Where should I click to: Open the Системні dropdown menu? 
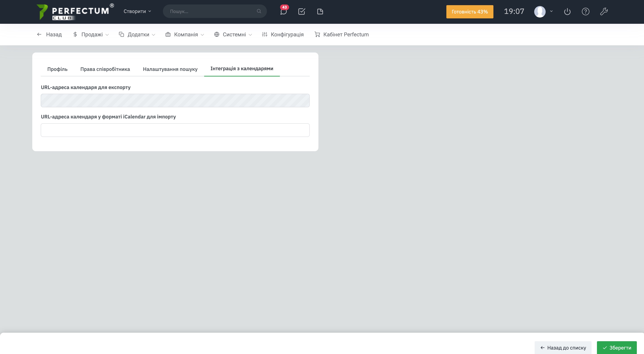(x=233, y=35)
